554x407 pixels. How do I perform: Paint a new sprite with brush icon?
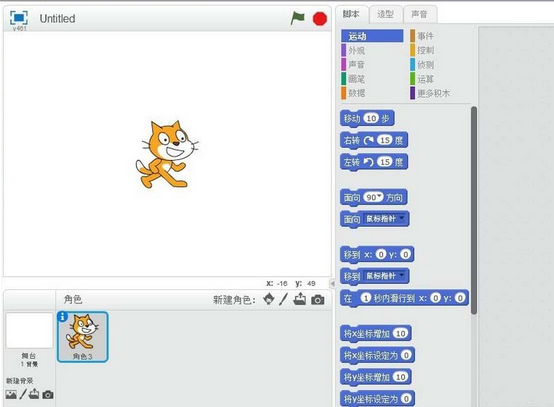(x=283, y=299)
